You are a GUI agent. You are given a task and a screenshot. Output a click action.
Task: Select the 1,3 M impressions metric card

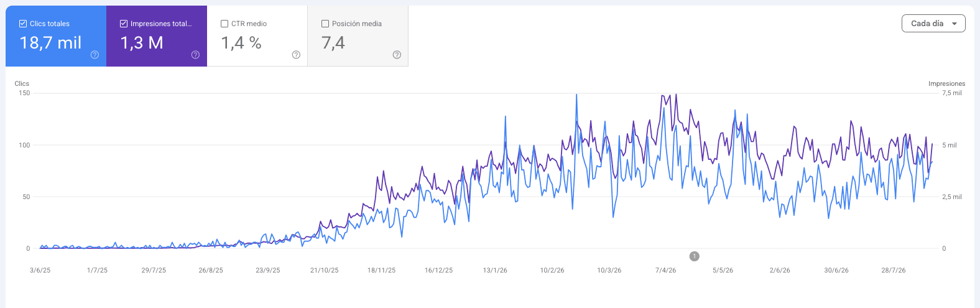[157, 36]
